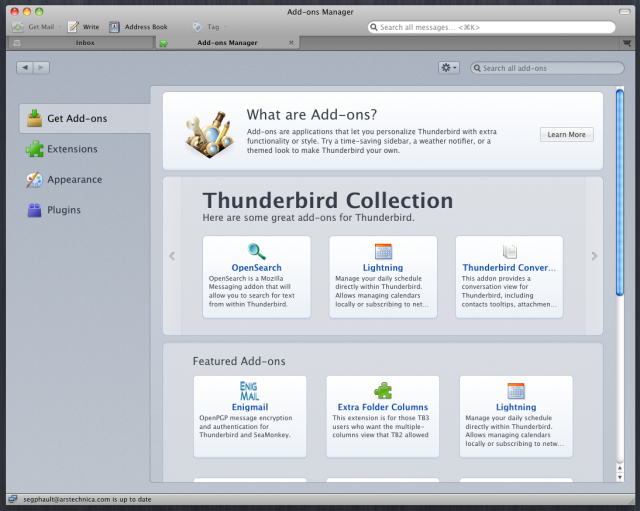The image size is (640, 511).
Task: Click the Write message button
Action: [x=84, y=27]
